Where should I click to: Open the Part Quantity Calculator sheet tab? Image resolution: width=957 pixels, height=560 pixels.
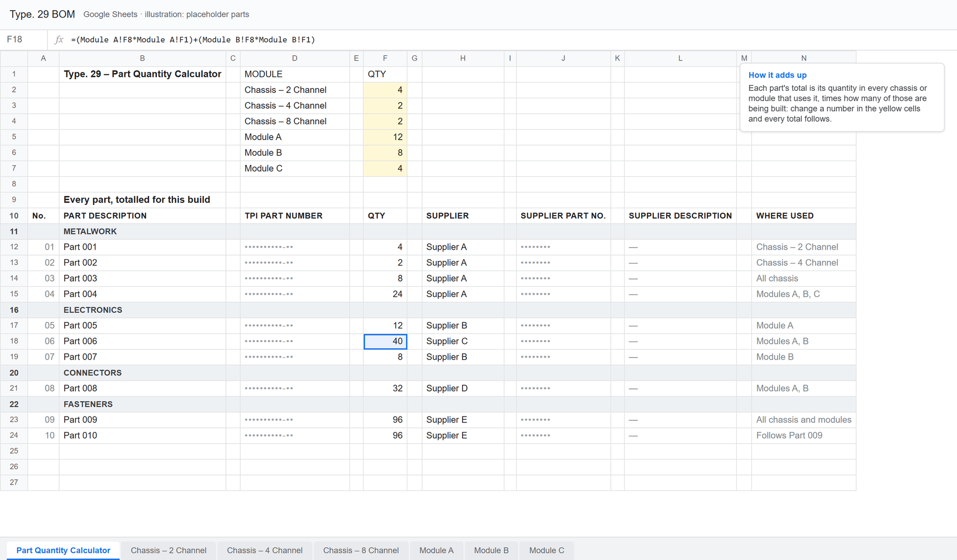pyautogui.click(x=63, y=550)
